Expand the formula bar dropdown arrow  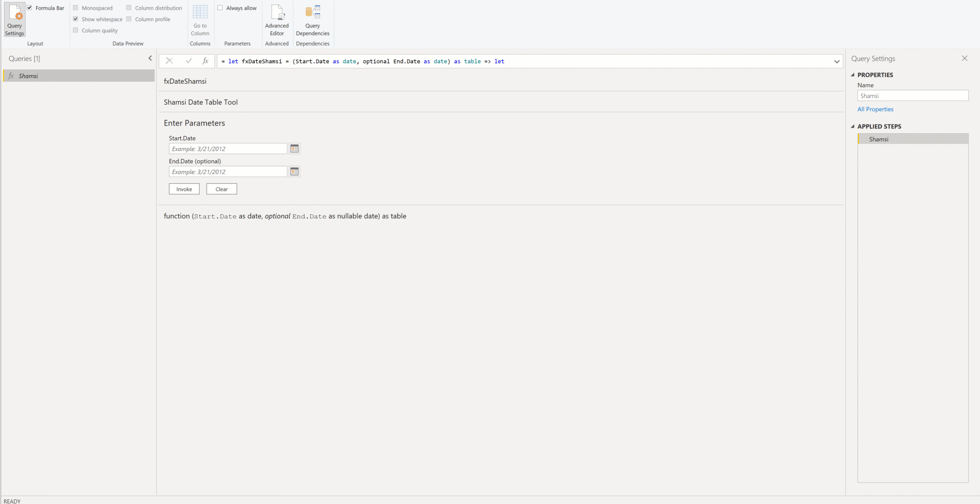pyautogui.click(x=837, y=61)
